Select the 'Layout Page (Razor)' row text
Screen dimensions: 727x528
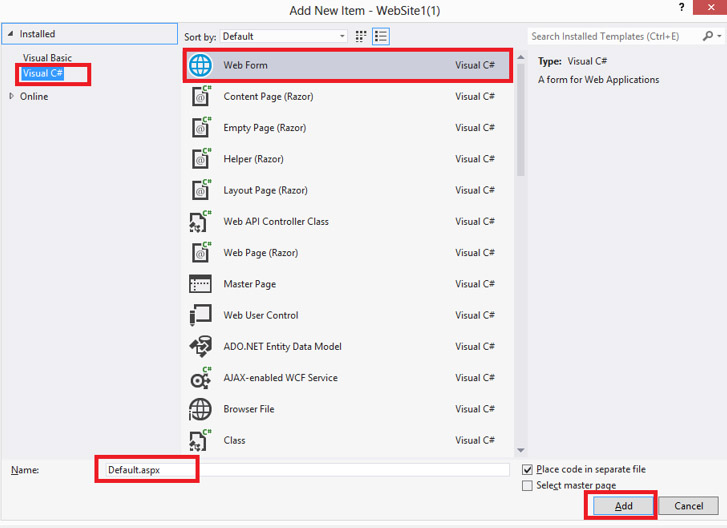pos(265,190)
